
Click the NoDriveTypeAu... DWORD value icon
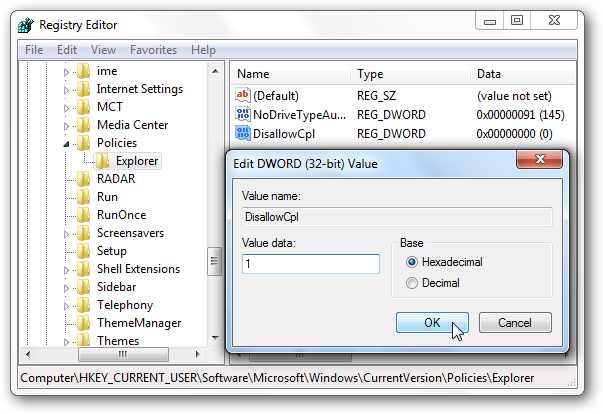pyautogui.click(x=243, y=115)
